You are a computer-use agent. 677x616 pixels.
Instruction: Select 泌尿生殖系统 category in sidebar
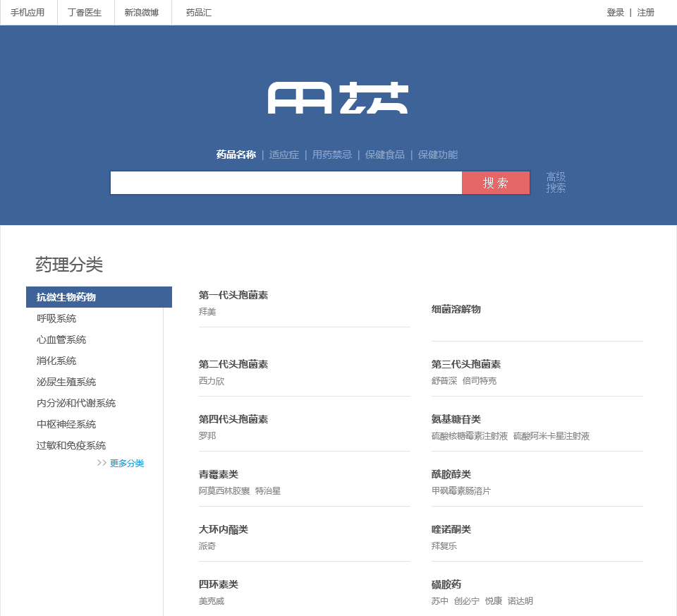pyautogui.click(x=66, y=382)
